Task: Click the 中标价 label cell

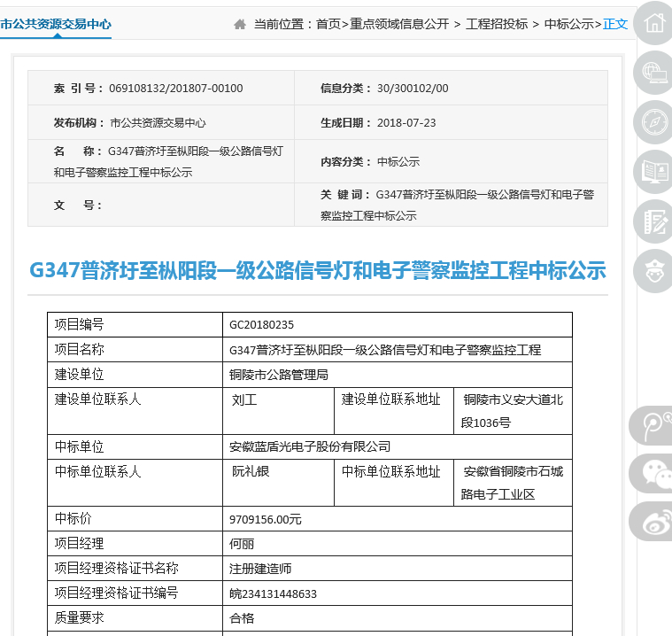Action: pyautogui.click(x=135, y=518)
